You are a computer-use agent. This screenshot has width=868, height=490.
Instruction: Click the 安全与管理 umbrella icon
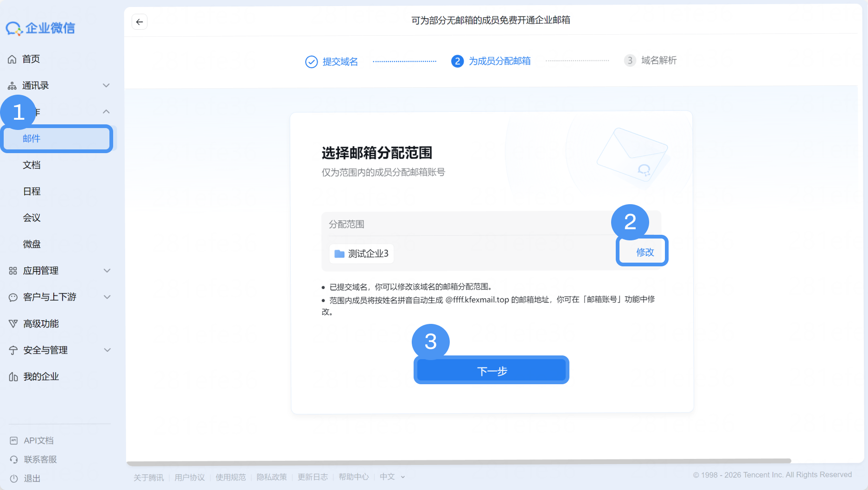(13, 350)
